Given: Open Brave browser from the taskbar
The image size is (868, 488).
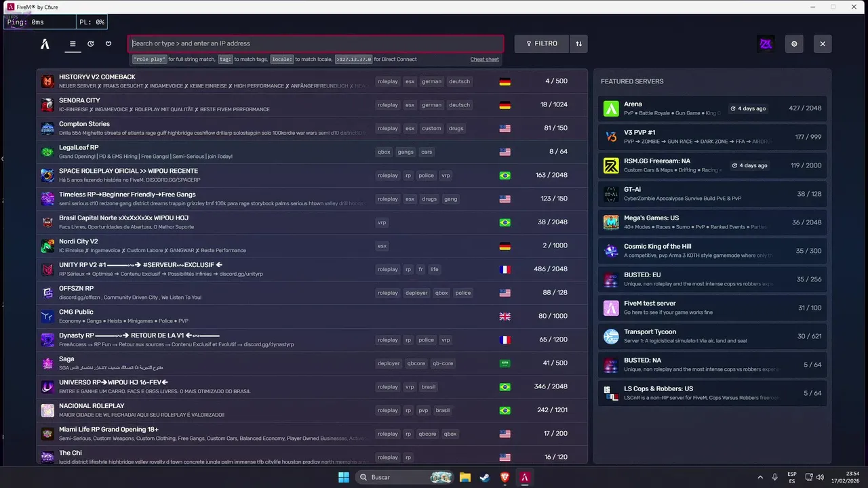Looking at the screenshot, I should tap(505, 477).
